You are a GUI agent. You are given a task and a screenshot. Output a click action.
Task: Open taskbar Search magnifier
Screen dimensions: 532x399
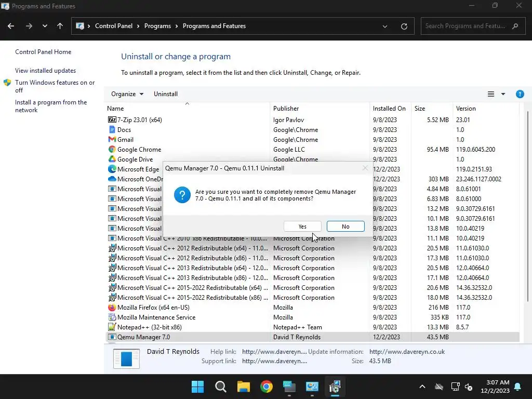pyautogui.click(x=220, y=387)
